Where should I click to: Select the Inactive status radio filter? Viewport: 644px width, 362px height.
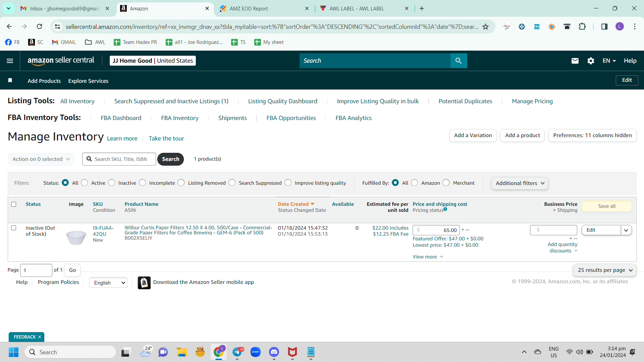(x=112, y=183)
